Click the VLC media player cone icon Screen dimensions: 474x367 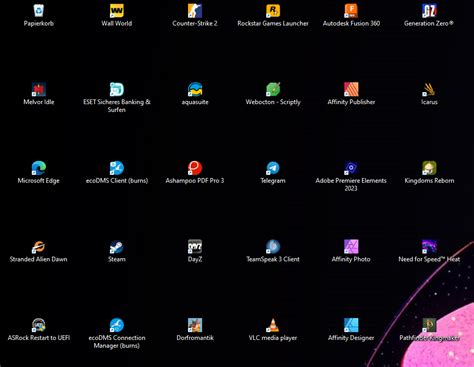(x=273, y=325)
